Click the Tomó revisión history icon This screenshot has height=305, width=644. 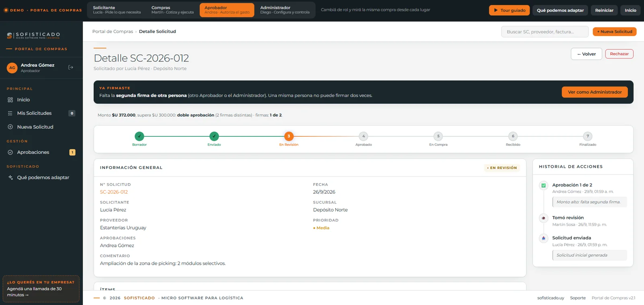[543, 218]
